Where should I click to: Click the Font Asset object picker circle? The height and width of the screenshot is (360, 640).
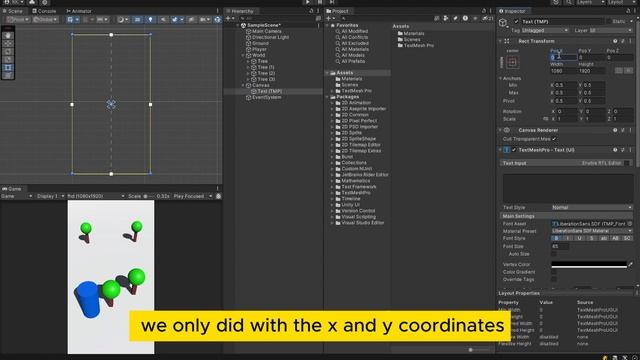coord(630,224)
